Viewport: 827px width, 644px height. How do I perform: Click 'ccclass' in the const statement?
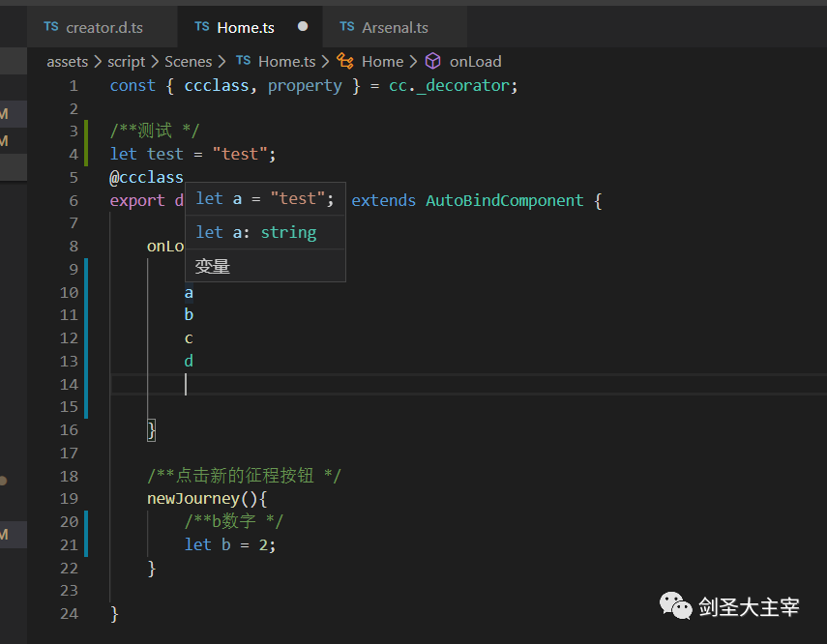pos(217,85)
